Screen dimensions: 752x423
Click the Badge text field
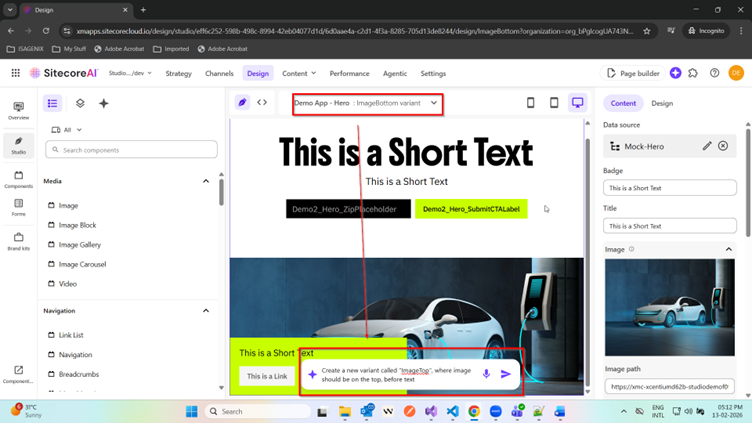point(670,188)
